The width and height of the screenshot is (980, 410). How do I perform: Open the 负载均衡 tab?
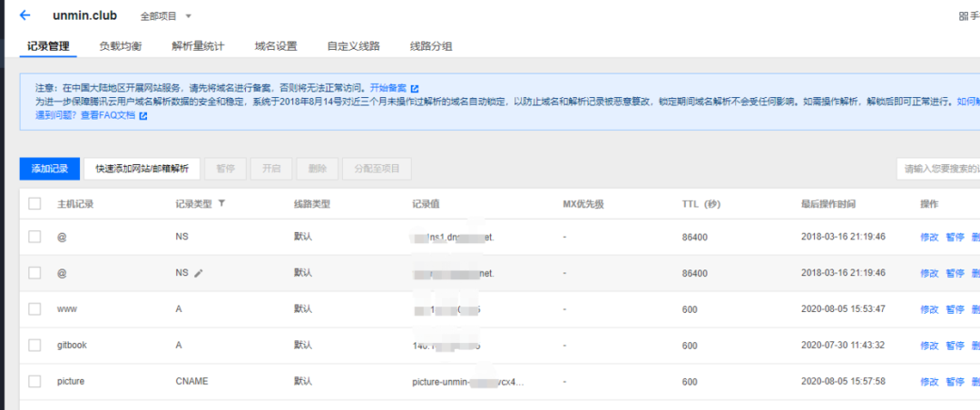point(121,46)
